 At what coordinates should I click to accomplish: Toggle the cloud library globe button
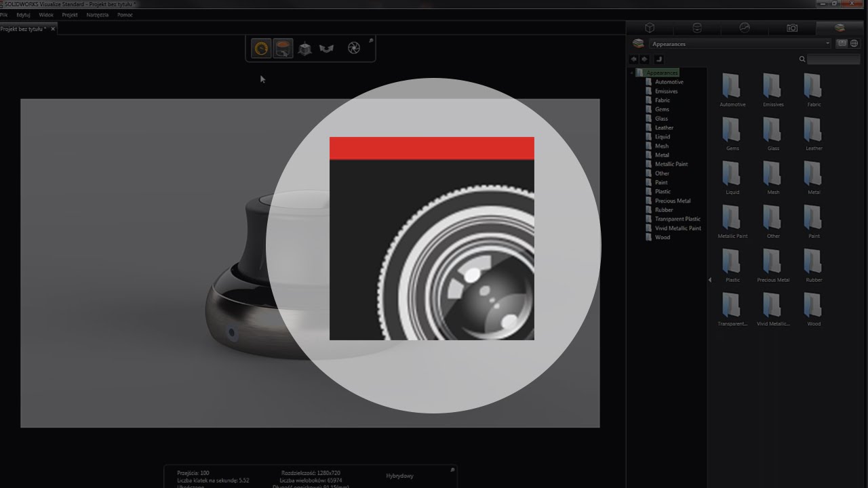point(854,43)
